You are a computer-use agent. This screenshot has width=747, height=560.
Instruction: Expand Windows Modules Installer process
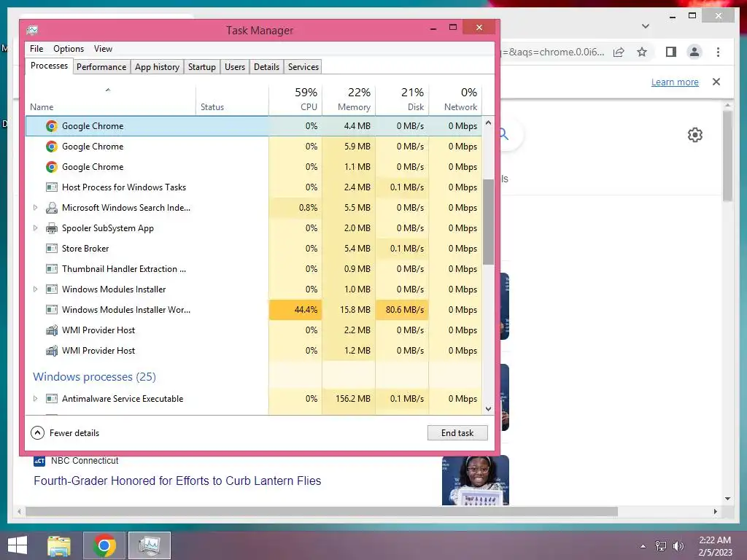[35, 289]
